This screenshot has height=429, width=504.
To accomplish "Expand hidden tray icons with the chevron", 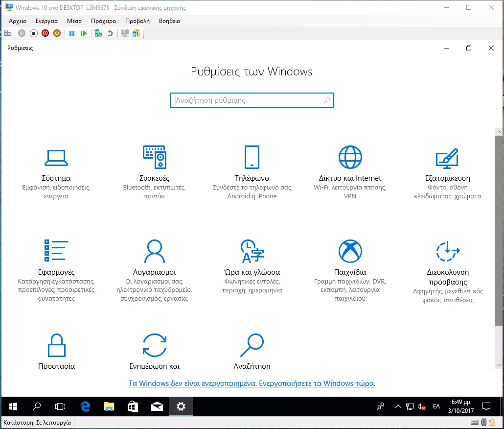I will (398, 406).
